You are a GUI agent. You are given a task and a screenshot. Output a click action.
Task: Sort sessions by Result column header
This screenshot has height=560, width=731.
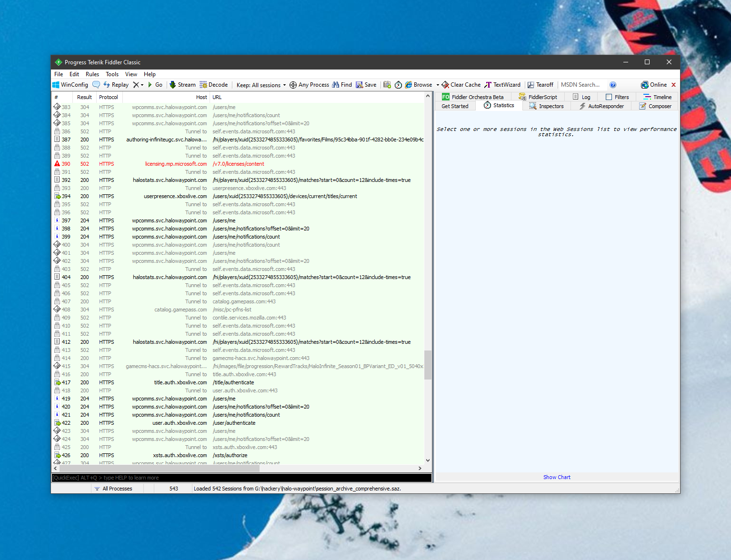84,97
